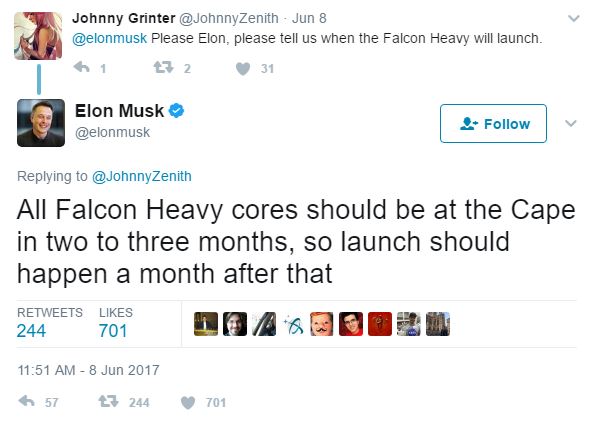Expand options chevron on Johnny Grinter's tweet
Screen dimensions: 607x425
573,18
